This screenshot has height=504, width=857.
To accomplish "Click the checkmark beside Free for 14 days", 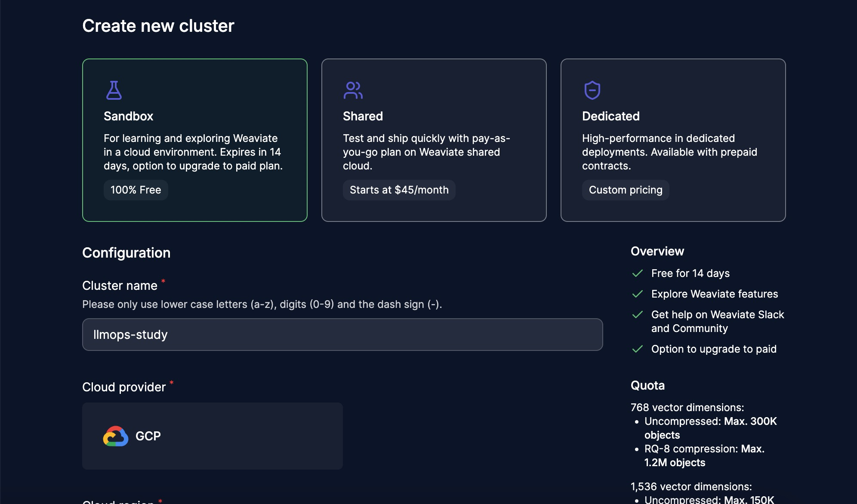I will 638,274.
